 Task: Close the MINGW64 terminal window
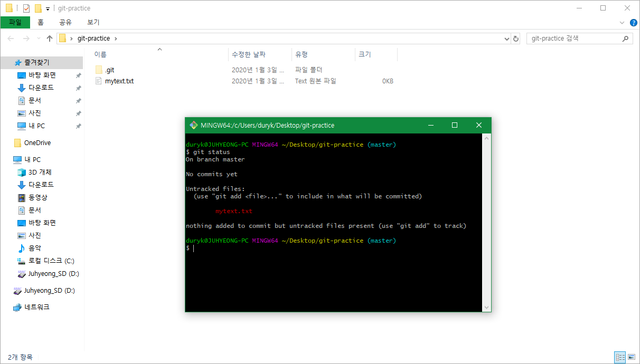(479, 125)
